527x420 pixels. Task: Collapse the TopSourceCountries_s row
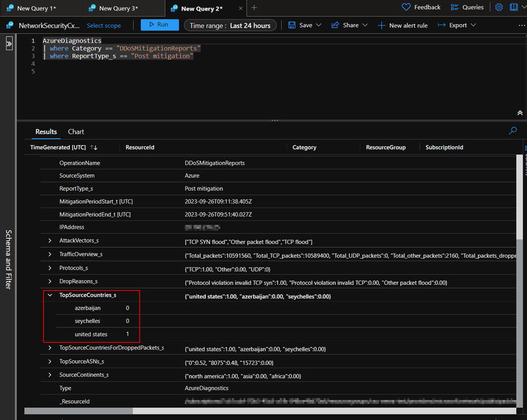(x=50, y=295)
